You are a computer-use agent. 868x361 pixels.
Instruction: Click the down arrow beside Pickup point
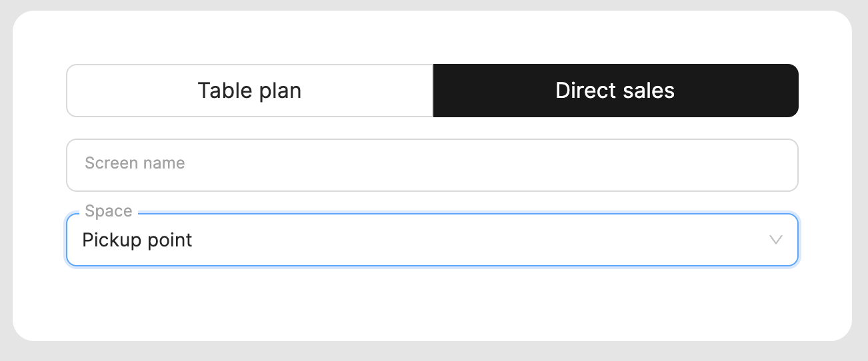[x=775, y=240]
